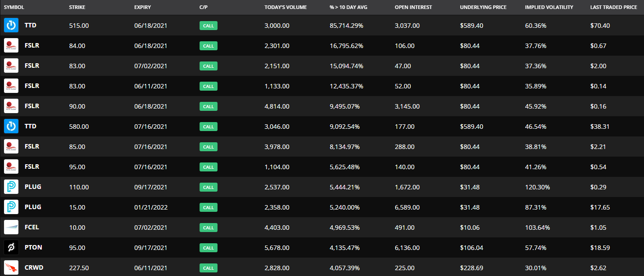Click the CALL badge in the PLUG 15.00 row
Screen dimensions: 644x276
209,207
